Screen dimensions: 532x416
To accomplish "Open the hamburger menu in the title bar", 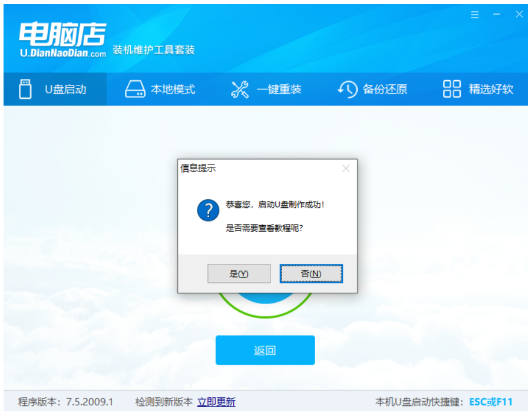I will pyautogui.click(x=475, y=15).
